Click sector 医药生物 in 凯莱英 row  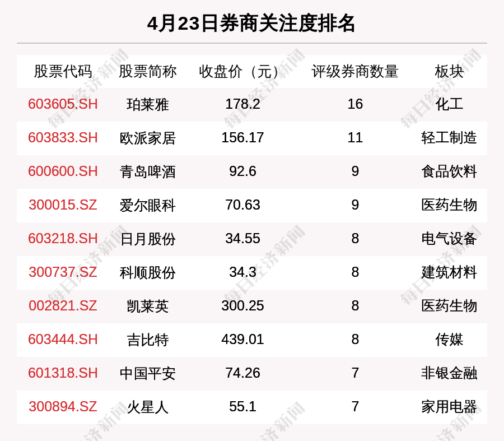coord(449,306)
